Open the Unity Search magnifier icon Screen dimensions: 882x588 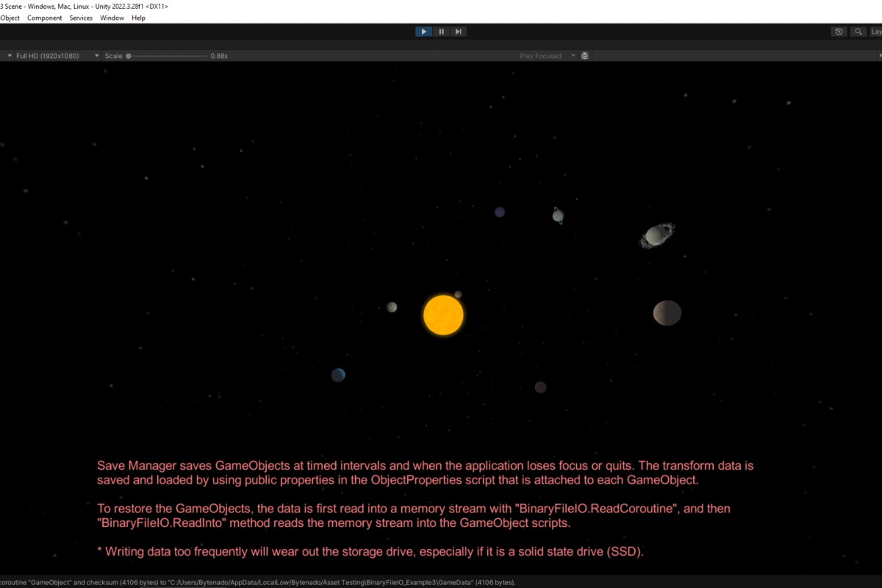tap(858, 32)
